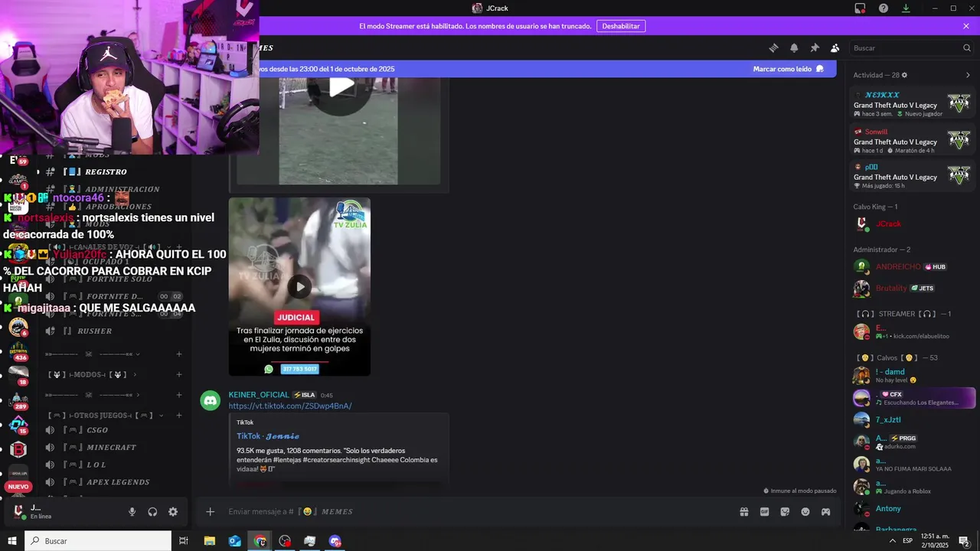Click the message input for MEMES
Image resolution: width=980 pixels, height=551 pixels.
pos(475,511)
